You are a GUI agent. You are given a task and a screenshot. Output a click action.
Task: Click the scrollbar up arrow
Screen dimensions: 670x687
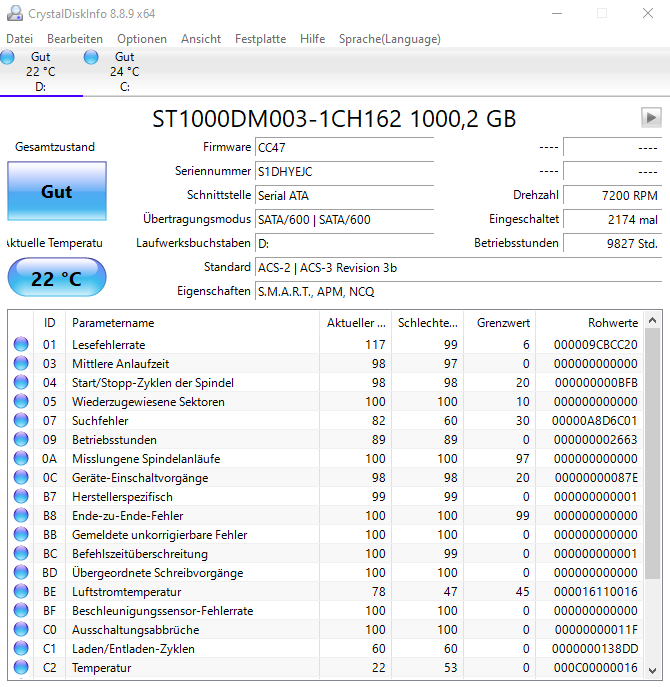(x=652, y=320)
